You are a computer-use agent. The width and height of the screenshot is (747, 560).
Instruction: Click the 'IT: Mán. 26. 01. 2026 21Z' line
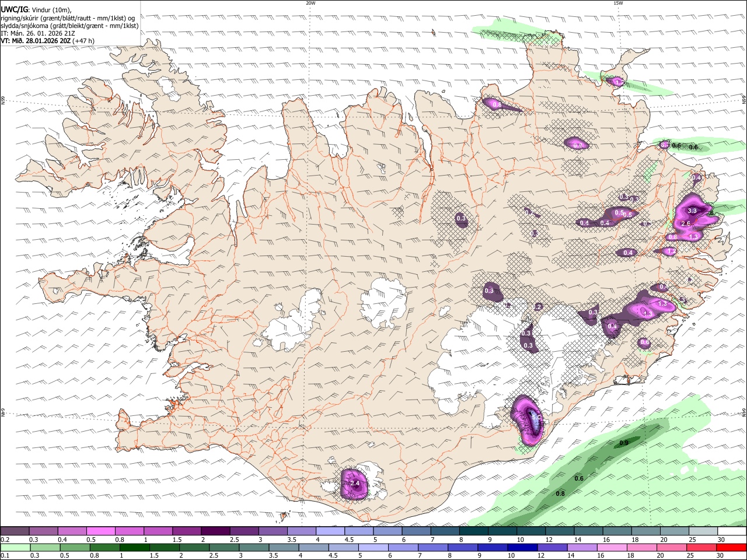point(38,33)
